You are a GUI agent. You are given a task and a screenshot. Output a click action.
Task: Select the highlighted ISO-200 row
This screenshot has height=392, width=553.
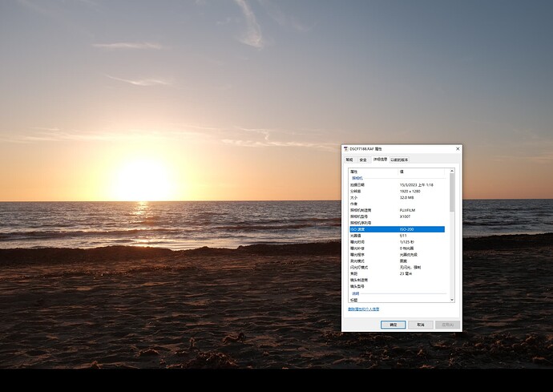(397, 229)
